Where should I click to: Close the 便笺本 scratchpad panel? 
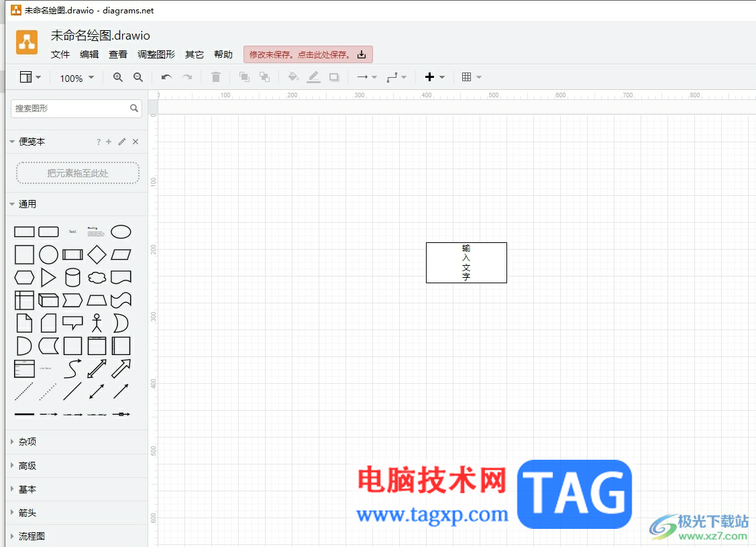pyautogui.click(x=136, y=142)
